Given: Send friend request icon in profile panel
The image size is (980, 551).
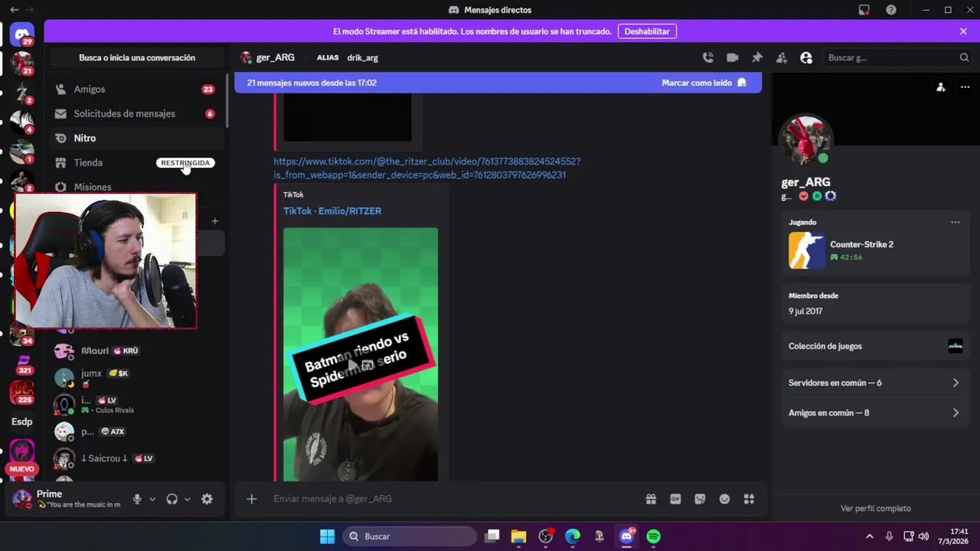Looking at the screenshot, I should tap(940, 87).
